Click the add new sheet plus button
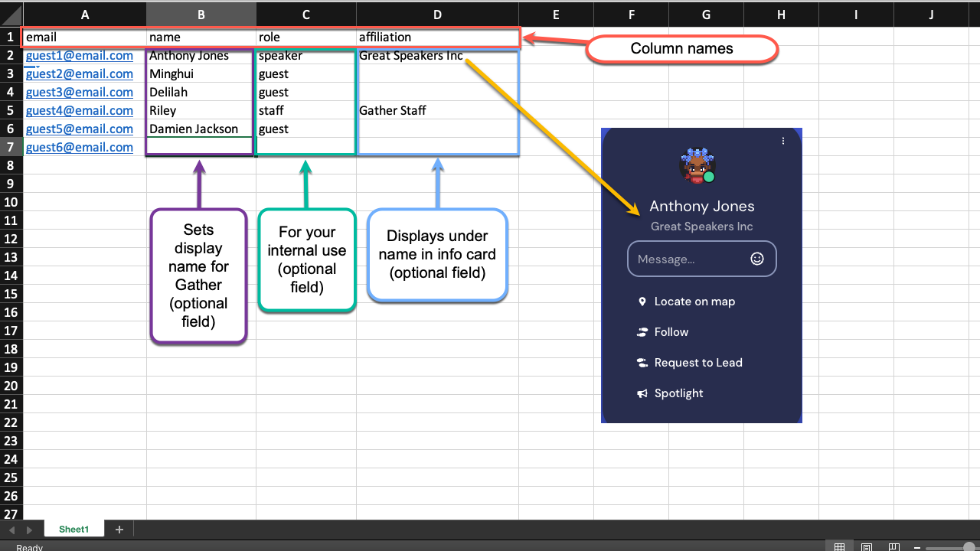 [x=119, y=529]
